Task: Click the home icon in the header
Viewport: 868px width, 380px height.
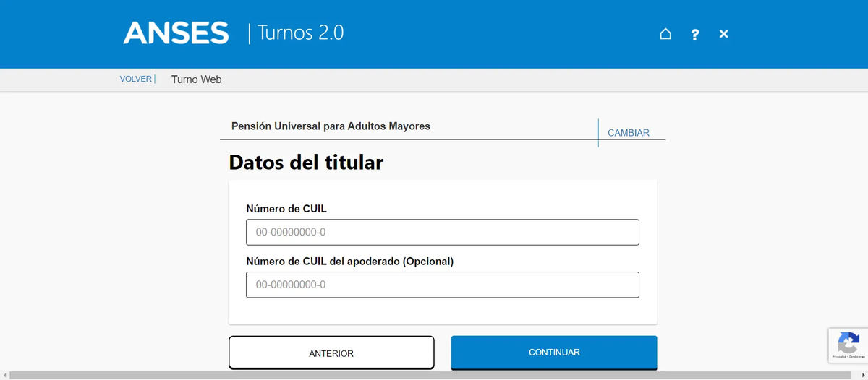Action: click(665, 34)
